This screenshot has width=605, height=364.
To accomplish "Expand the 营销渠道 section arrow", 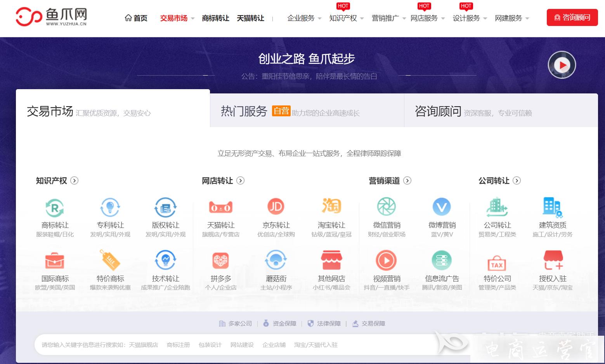I will coord(407,181).
